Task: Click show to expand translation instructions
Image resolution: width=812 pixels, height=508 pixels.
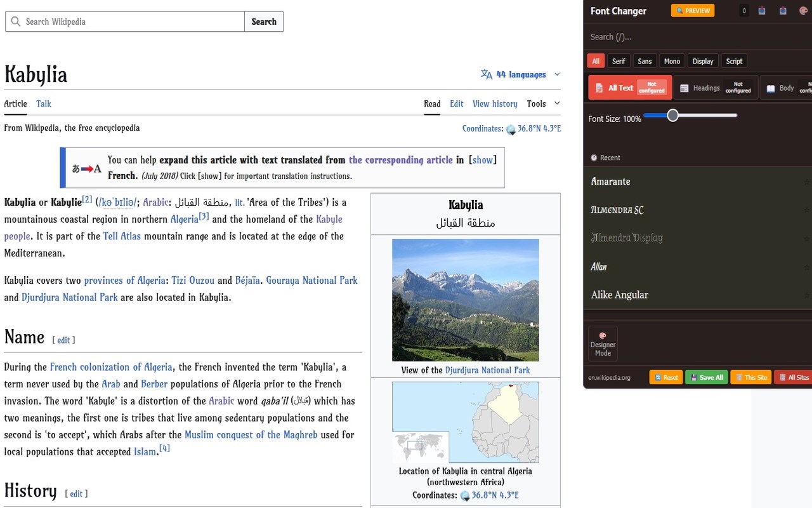Action: (x=483, y=160)
